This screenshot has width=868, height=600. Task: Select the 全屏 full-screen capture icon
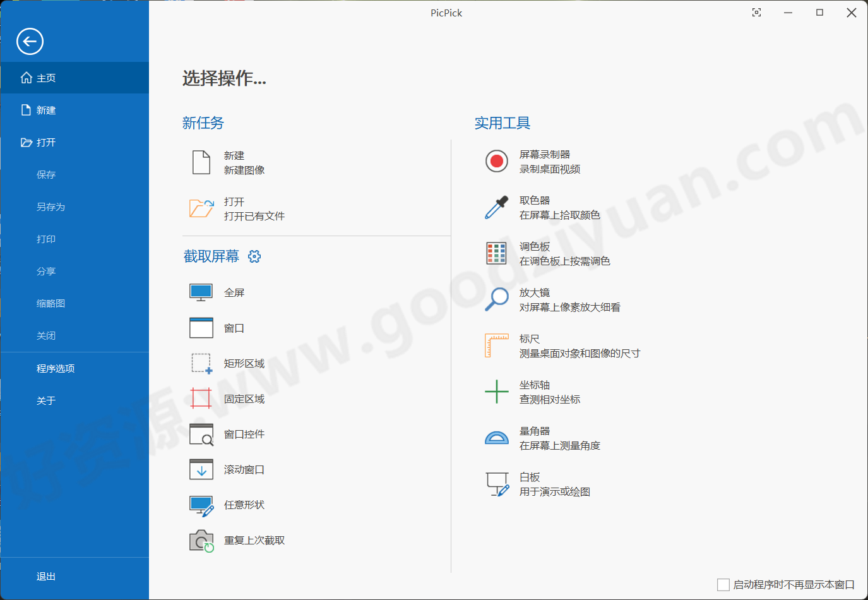point(201,292)
